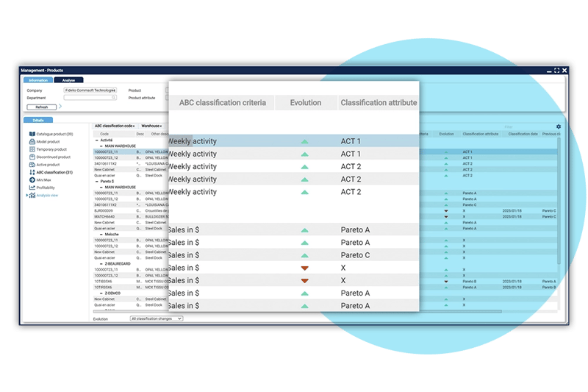Remove Warehouse grouping chip
This screenshot has width=588, height=392.
[x=161, y=126]
